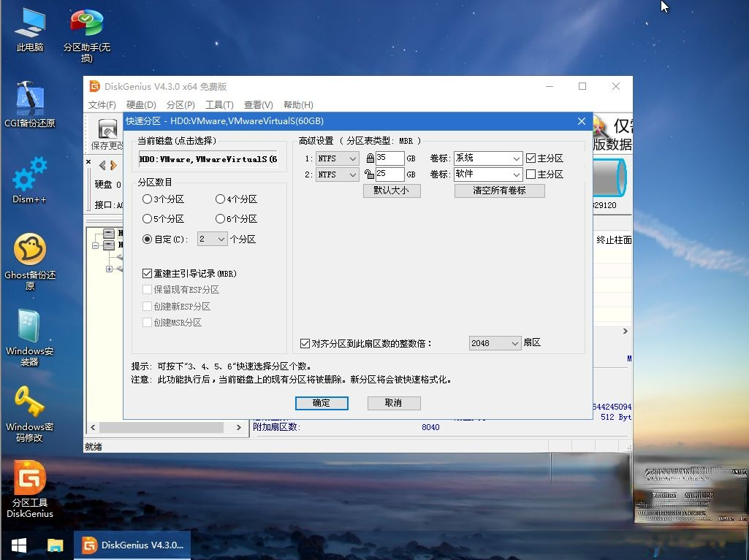Open the 硬盘(D) menu
Screen dimensions: 749x560
coord(141,104)
